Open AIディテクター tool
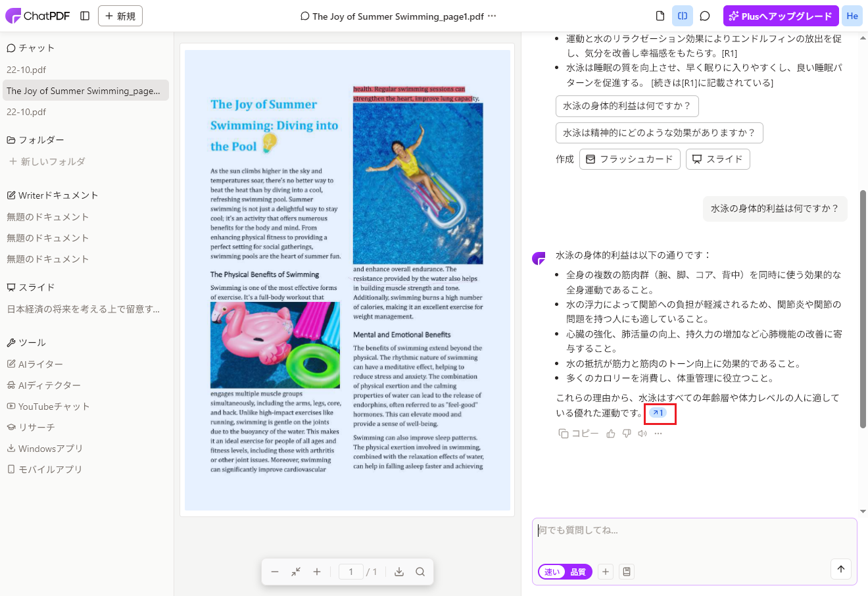868x596 pixels. click(x=44, y=385)
